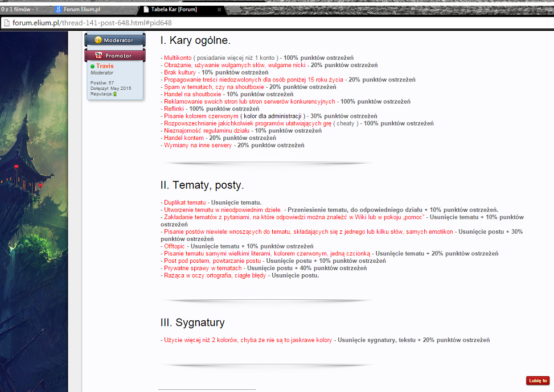
Task: Click the 'I. Kary ogólne.' heading
Action: [x=195, y=40]
